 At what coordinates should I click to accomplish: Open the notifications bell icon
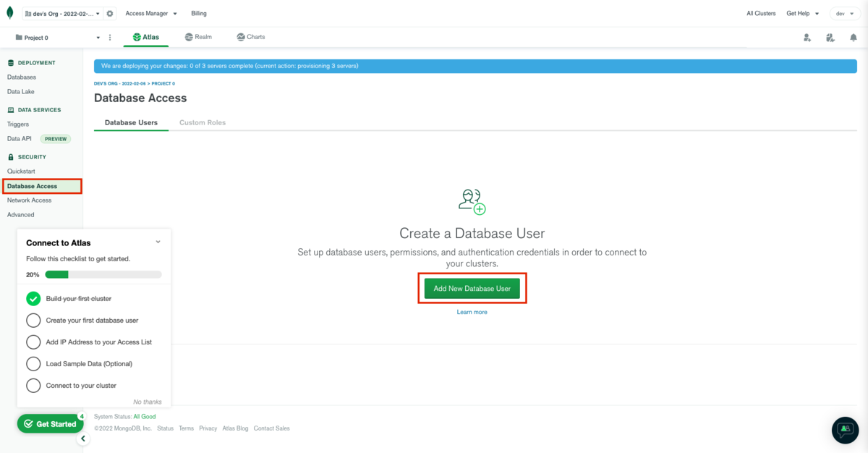854,38
